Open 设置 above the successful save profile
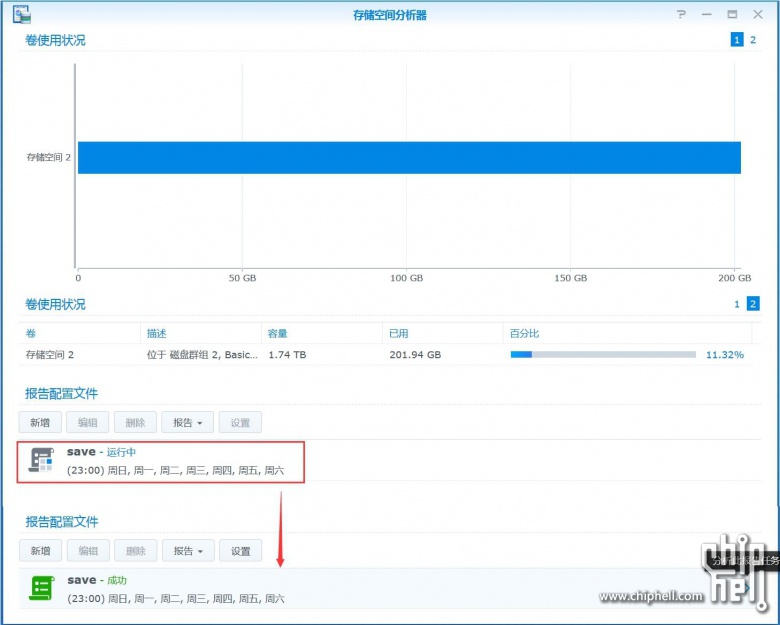The height and width of the screenshot is (625, 780). click(241, 551)
